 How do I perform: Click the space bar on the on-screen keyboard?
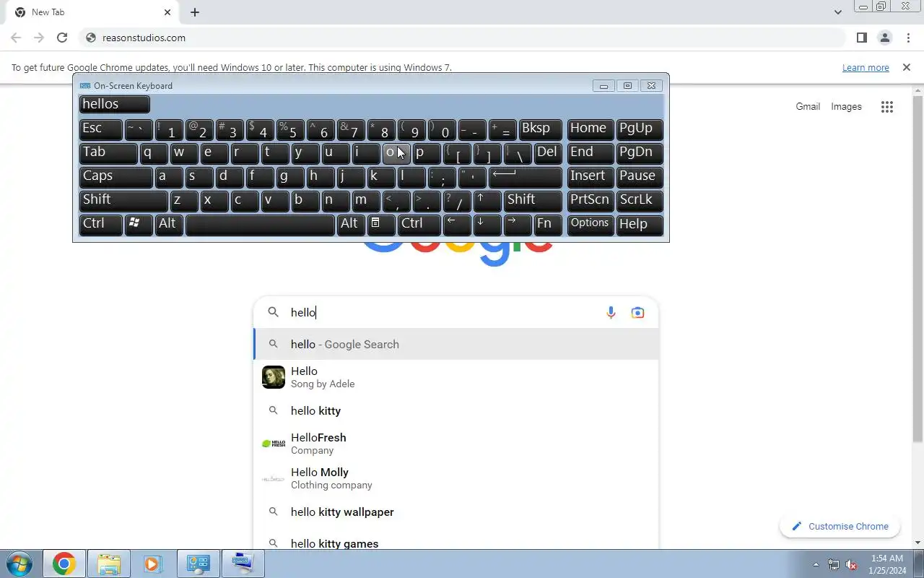click(x=260, y=224)
